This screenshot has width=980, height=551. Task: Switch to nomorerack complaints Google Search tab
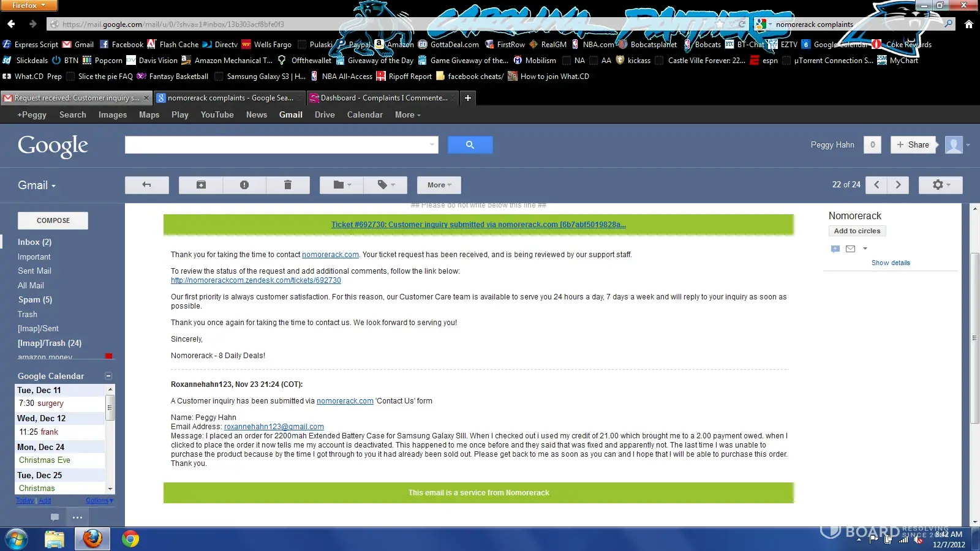pos(229,98)
